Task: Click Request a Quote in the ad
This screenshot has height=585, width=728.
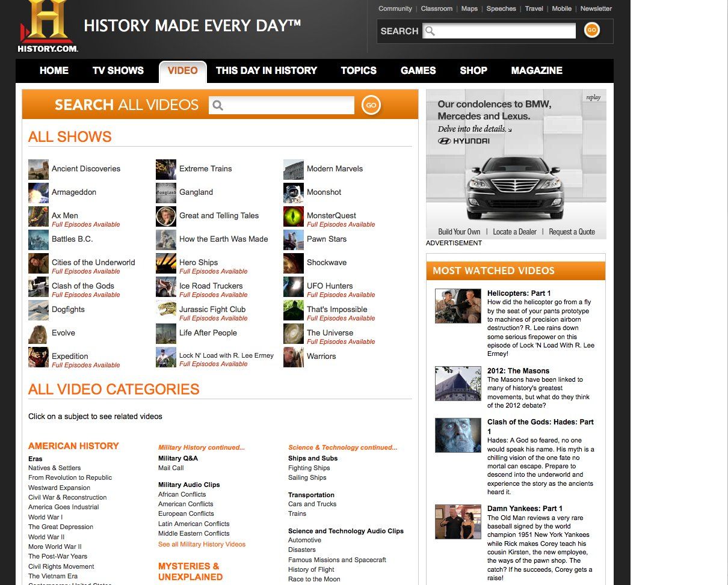Action: pyautogui.click(x=572, y=231)
